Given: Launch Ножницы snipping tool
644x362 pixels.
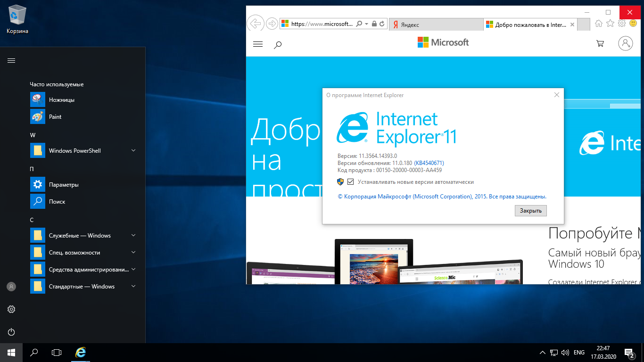Looking at the screenshot, I should point(85,100).
